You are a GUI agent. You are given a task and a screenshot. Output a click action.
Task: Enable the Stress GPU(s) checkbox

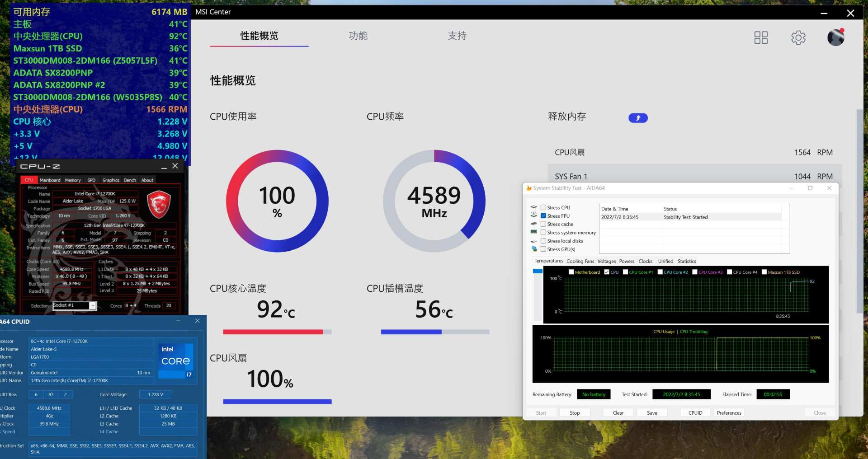(x=543, y=249)
